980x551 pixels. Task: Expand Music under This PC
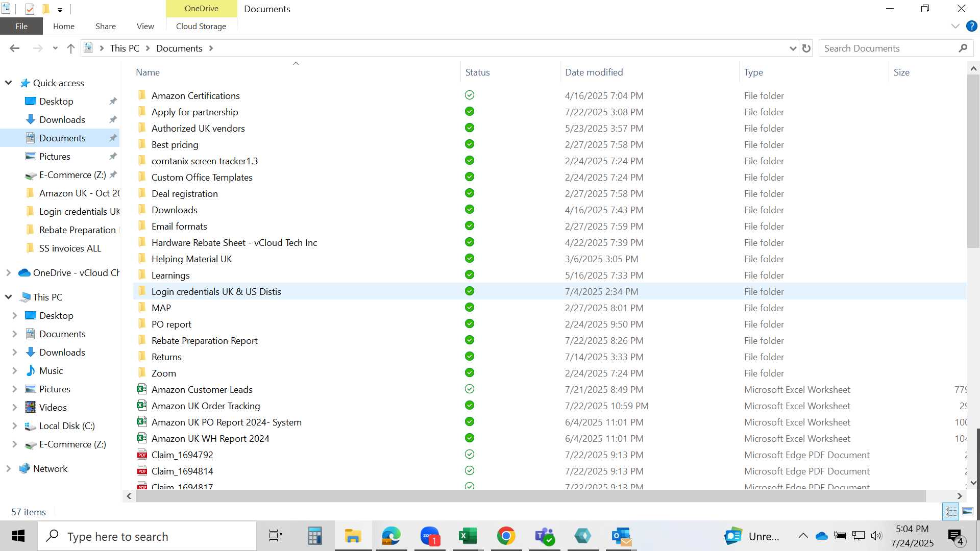tap(15, 370)
